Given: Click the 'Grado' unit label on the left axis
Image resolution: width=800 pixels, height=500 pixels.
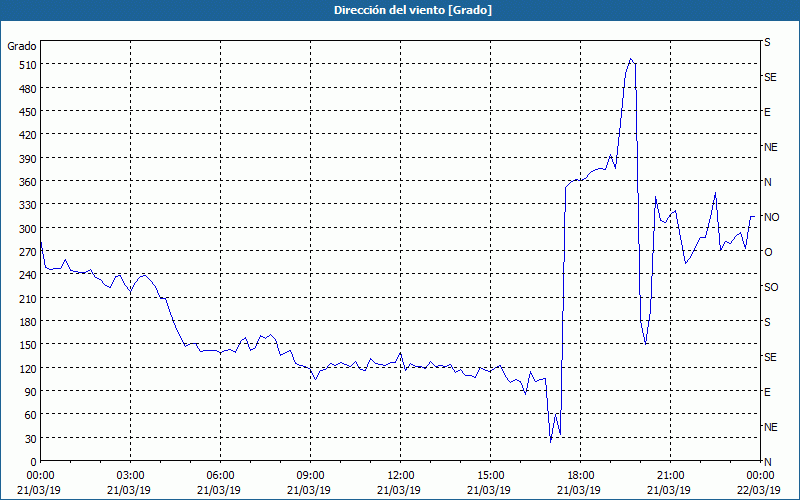Looking at the screenshot, I should [x=22, y=46].
